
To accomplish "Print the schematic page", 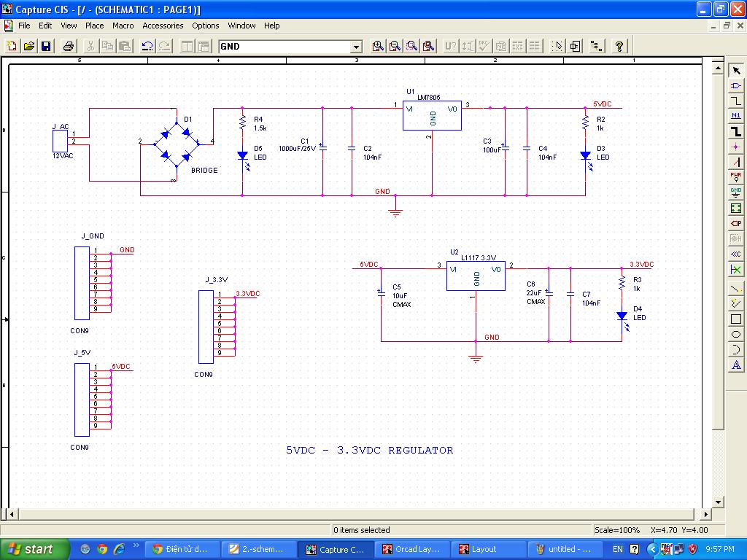I will coord(69,46).
